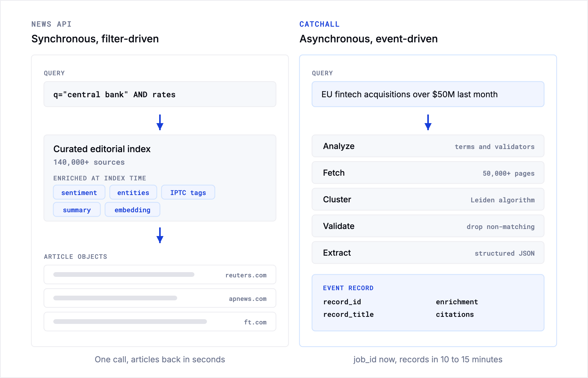The height and width of the screenshot is (378, 588).
Task: Click 'job_id now, records in 10 to 15 minutes' caption
Action: pyautogui.click(x=428, y=359)
